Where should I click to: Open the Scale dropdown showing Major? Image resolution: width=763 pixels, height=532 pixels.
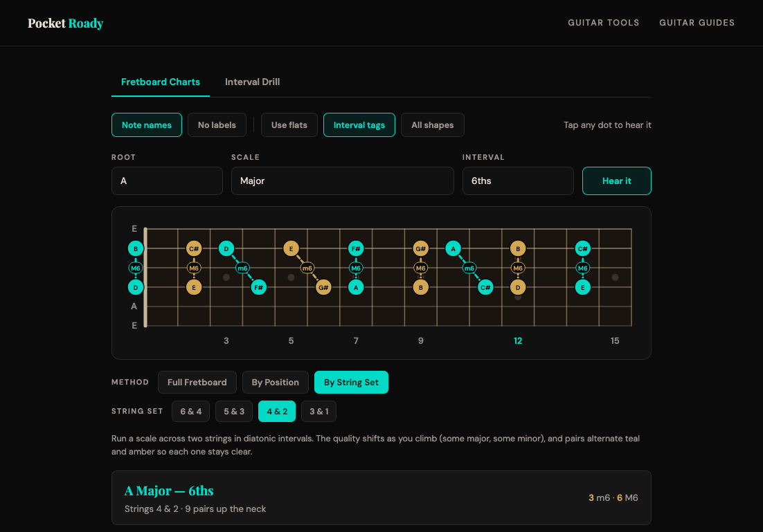coord(343,181)
